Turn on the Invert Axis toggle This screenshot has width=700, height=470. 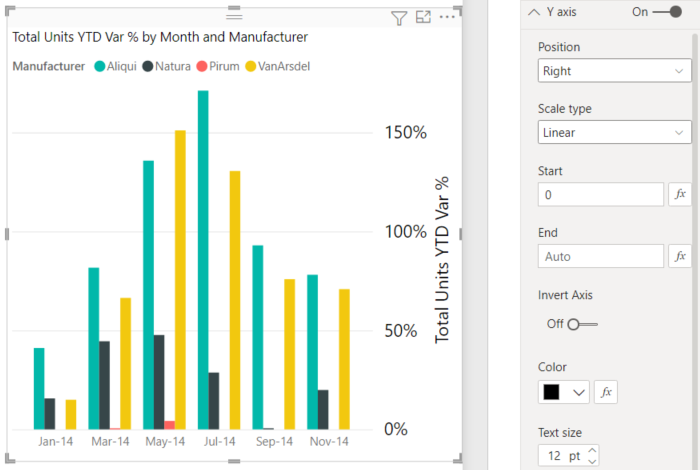(x=582, y=324)
